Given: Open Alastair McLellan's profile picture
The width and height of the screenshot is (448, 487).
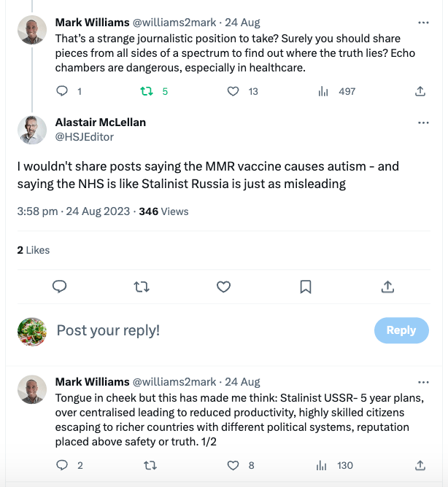Looking at the screenshot, I should [x=32, y=130].
